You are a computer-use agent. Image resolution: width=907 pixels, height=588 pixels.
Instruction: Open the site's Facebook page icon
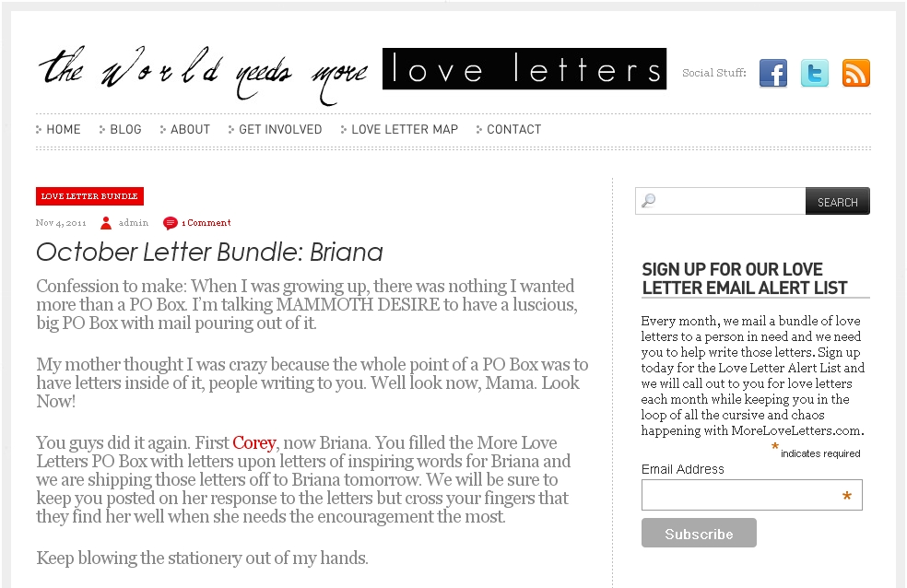772,73
